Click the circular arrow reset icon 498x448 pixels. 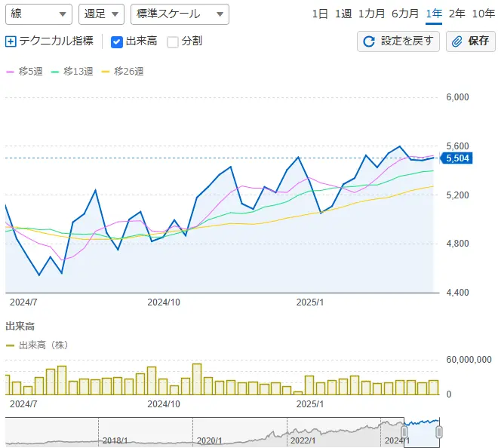pos(369,41)
